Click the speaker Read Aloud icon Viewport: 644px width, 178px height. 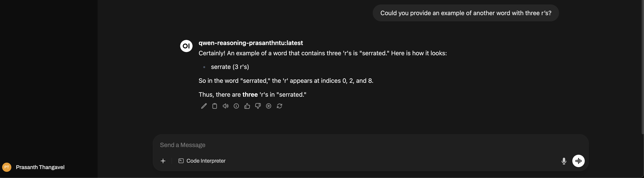226,106
